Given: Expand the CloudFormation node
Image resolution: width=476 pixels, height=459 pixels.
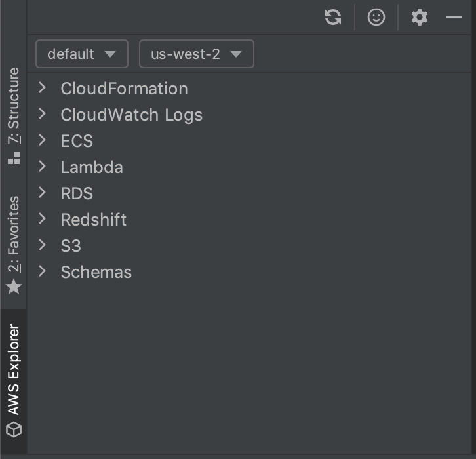Looking at the screenshot, I should tap(42, 88).
